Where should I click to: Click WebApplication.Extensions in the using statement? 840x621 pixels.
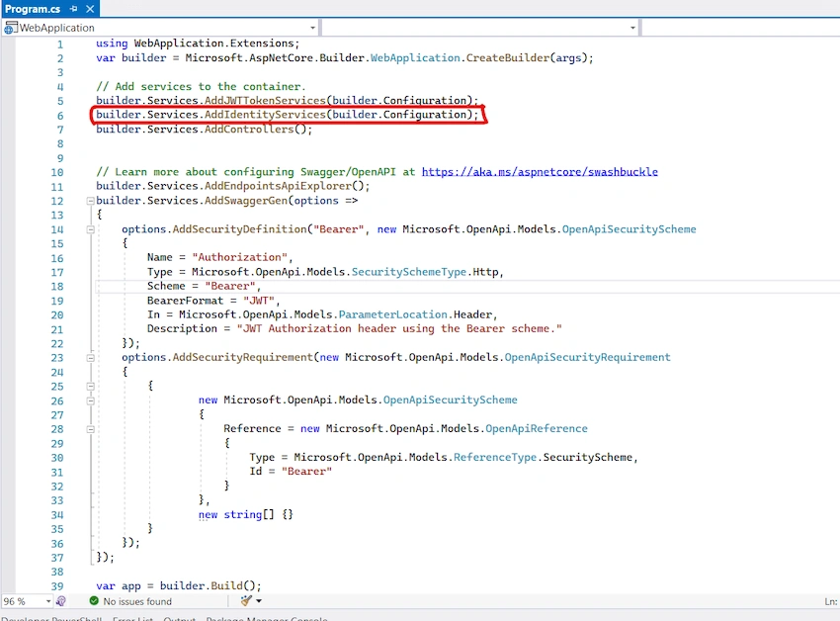213,44
